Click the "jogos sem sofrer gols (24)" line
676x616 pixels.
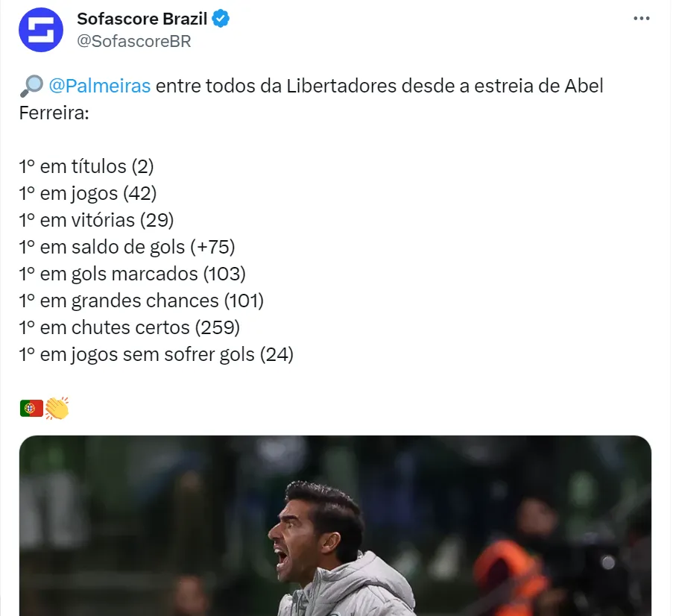pyautogui.click(x=157, y=354)
